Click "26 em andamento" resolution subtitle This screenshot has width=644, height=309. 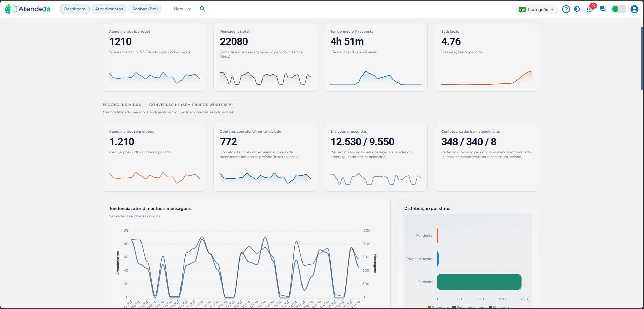[x=149, y=52]
